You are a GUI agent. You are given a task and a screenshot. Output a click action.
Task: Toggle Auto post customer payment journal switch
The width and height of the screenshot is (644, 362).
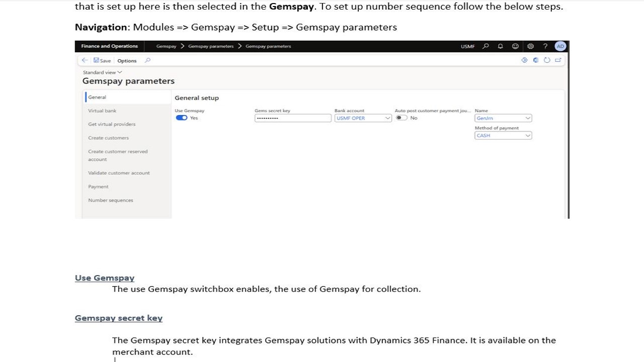tap(401, 118)
